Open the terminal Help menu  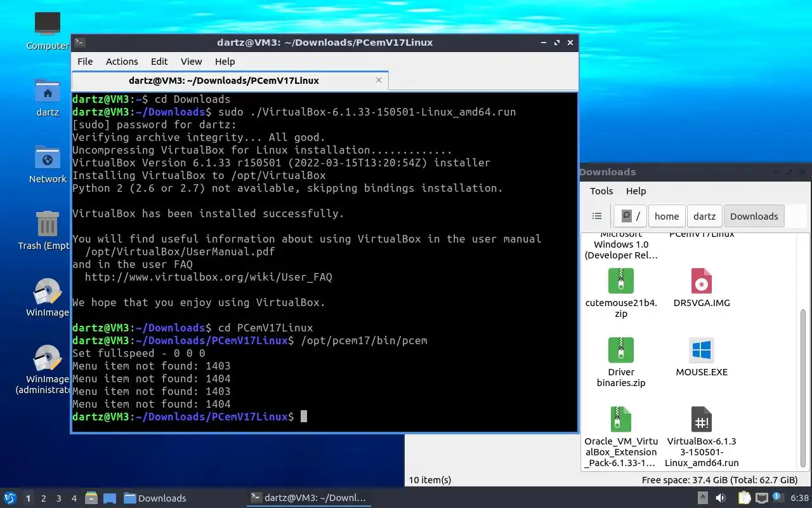[225, 62]
